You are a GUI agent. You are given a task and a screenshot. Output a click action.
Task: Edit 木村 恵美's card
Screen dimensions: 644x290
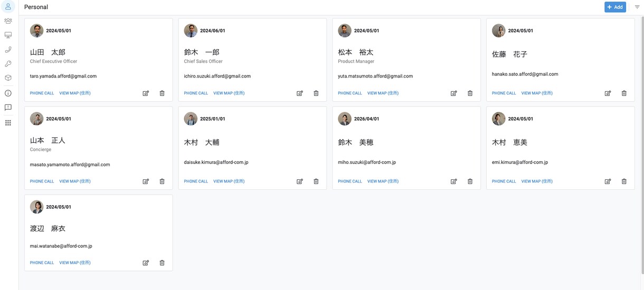[x=608, y=181]
